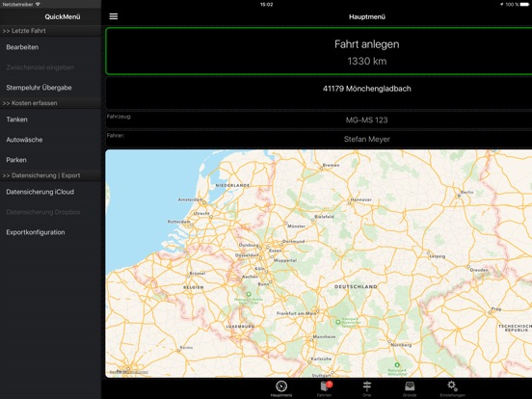Viewport: 532px width, 399px height.
Task: Click the Dresden label on the map
Action: 479,270
